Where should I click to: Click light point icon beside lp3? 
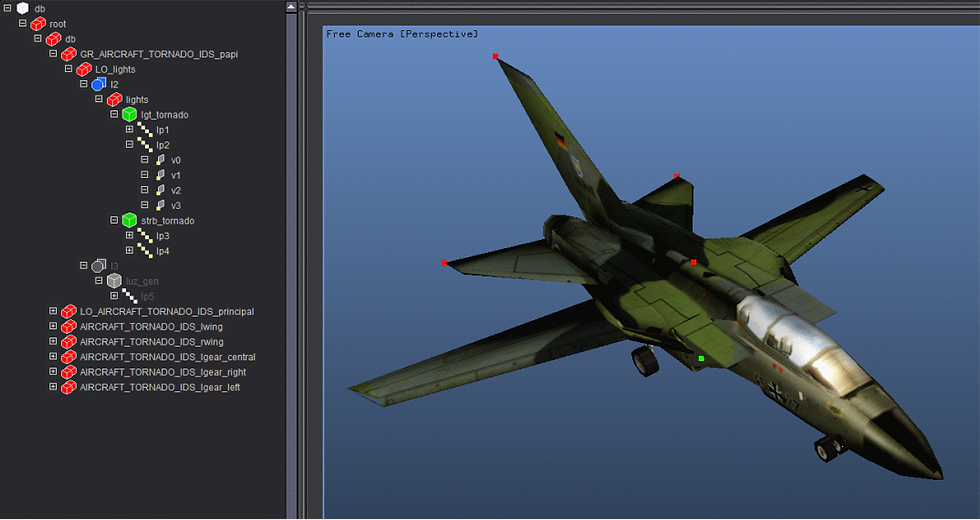click(x=144, y=236)
